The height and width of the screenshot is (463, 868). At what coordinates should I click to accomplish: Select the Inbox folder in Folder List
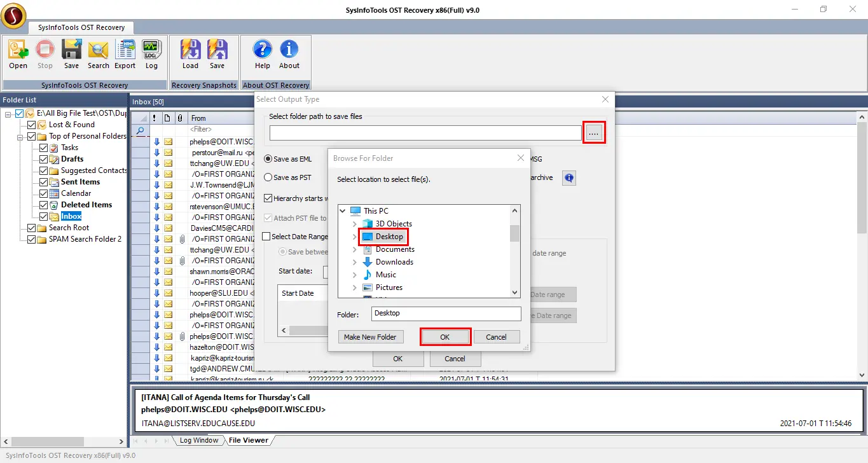[71, 216]
